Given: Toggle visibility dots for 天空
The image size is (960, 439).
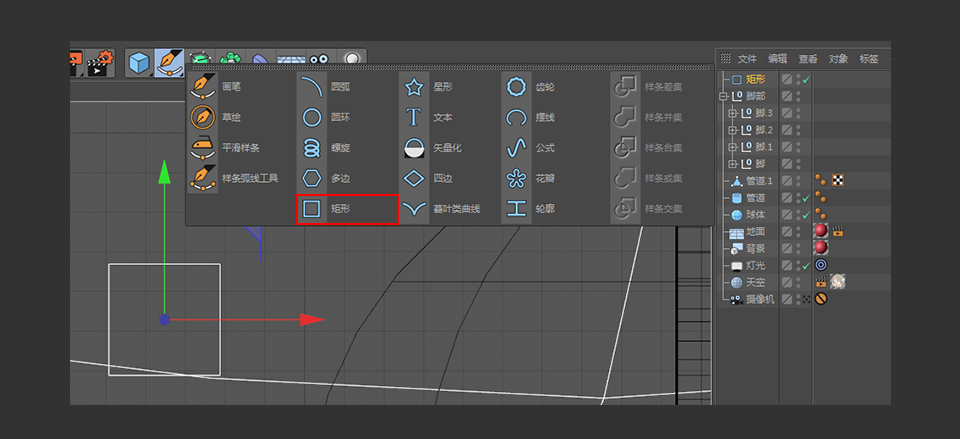Looking at the screenshot, I should (798, 283).
